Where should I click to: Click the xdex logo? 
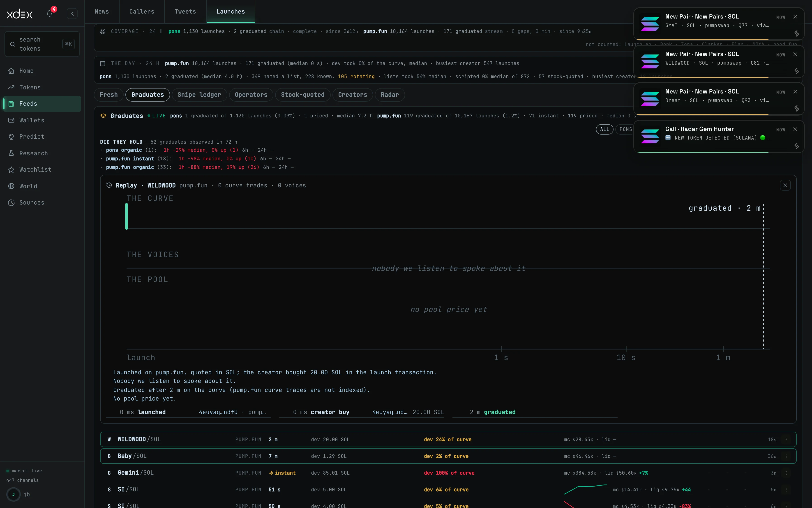click(x=20, y=14)
